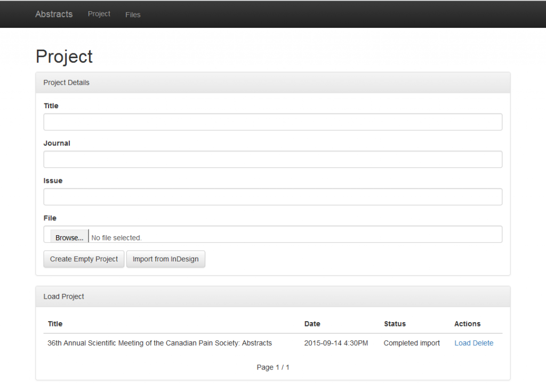Sort the table by Title column
Screen dimensions: 546x392
[55, 324]
